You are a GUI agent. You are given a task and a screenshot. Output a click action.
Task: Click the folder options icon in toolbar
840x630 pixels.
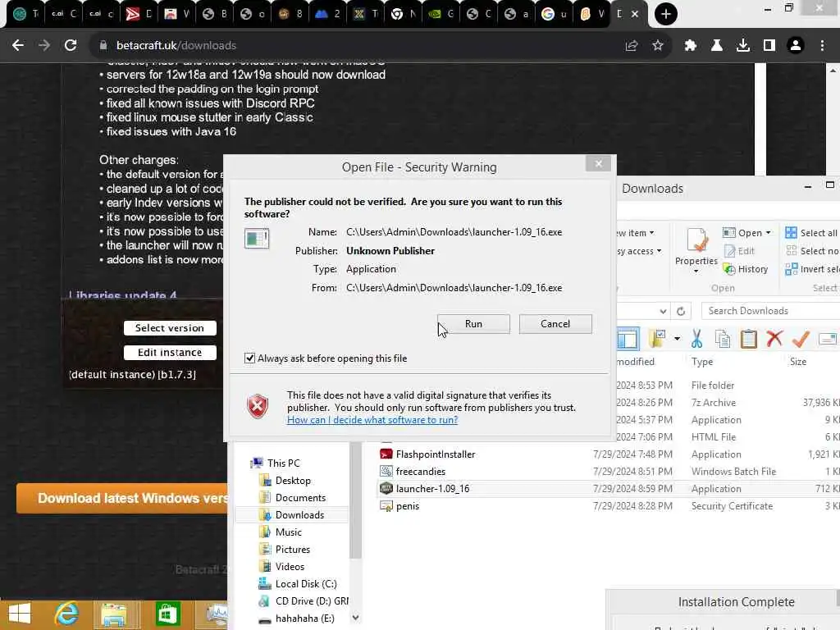click(657, 339)
